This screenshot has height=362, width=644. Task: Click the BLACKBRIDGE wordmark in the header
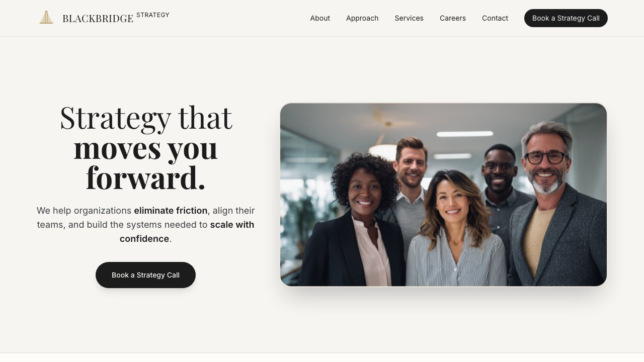(98, 19)
